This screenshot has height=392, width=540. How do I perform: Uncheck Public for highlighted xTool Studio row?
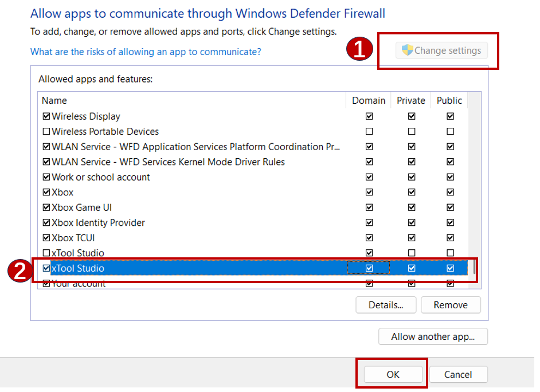pos(450,268)
